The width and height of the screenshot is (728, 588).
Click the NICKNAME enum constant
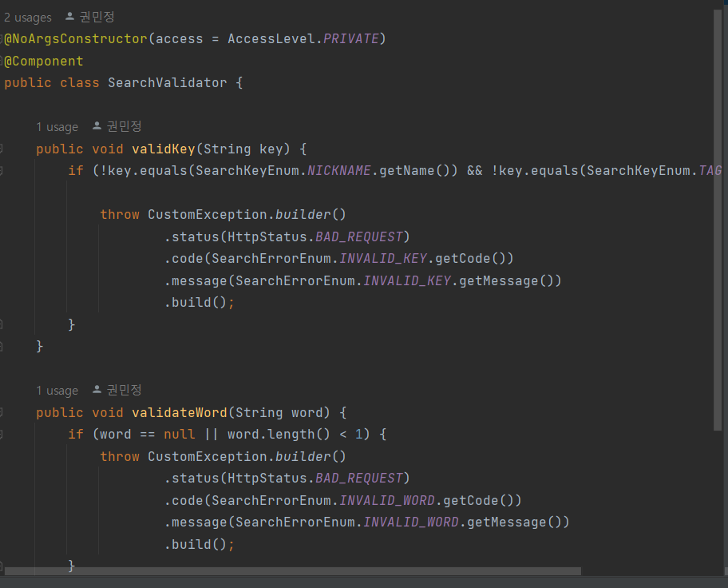[339, 171]
